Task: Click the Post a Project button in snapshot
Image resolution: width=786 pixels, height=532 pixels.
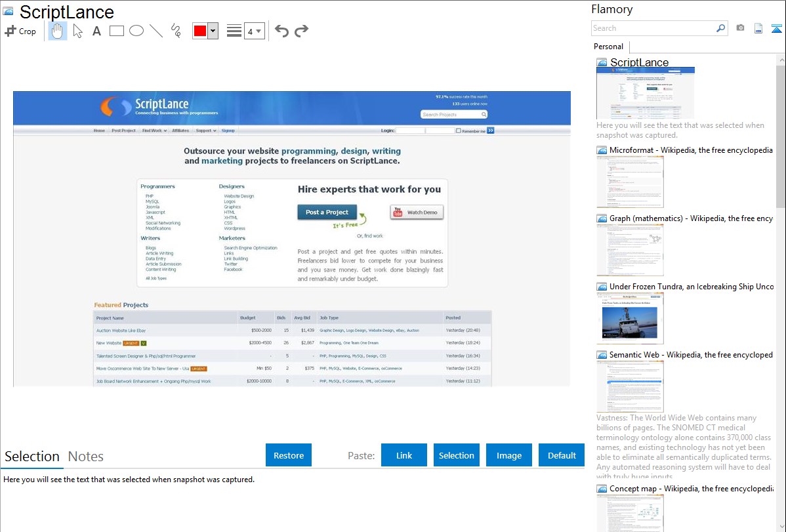Action: pos(327,212)
